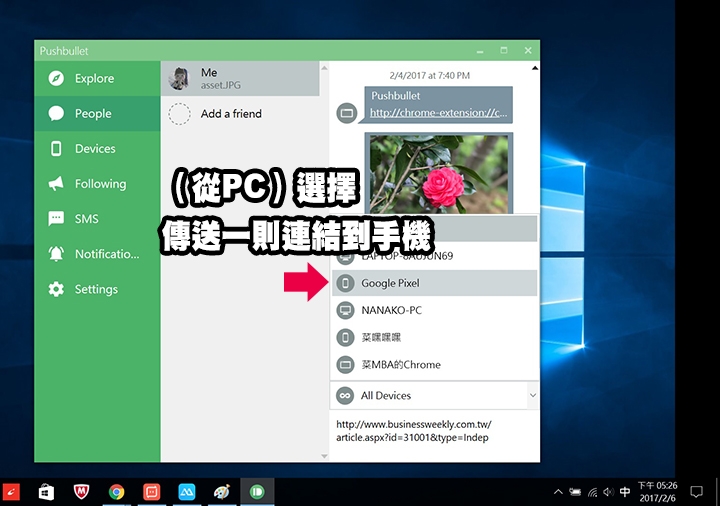
Task: Click the SMS message icon
Action: (56, 219)
